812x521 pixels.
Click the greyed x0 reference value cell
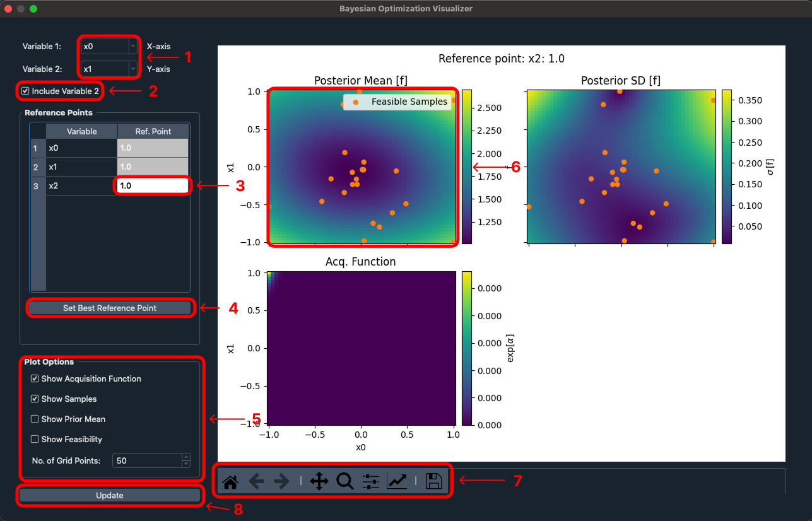[x=153, y=148]
